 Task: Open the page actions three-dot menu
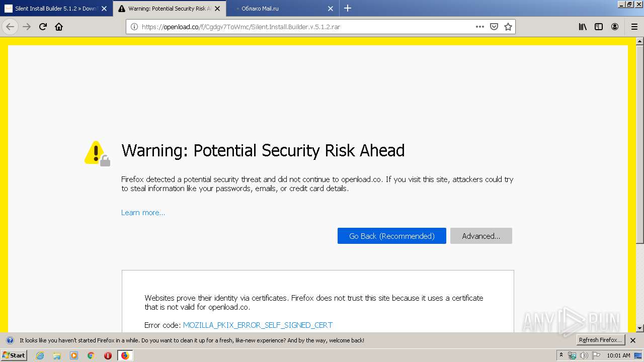[480, 27]
